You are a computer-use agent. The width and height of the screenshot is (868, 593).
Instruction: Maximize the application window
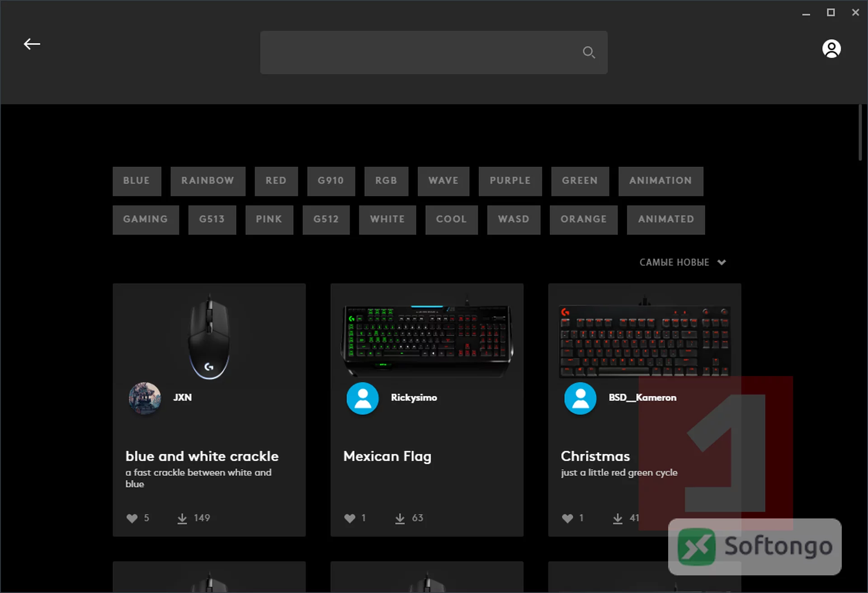coord(831,13)
